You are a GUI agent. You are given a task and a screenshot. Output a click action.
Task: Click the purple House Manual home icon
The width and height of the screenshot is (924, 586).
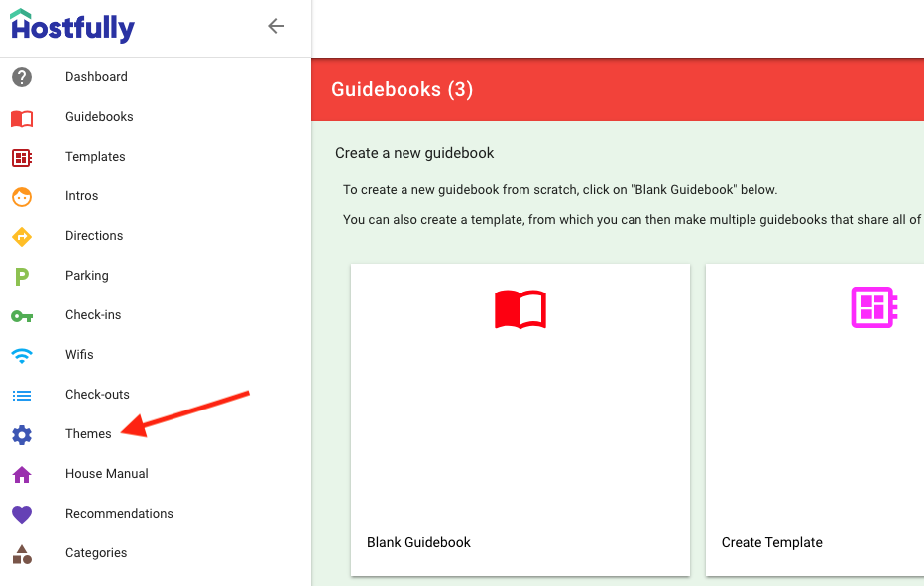22,475
